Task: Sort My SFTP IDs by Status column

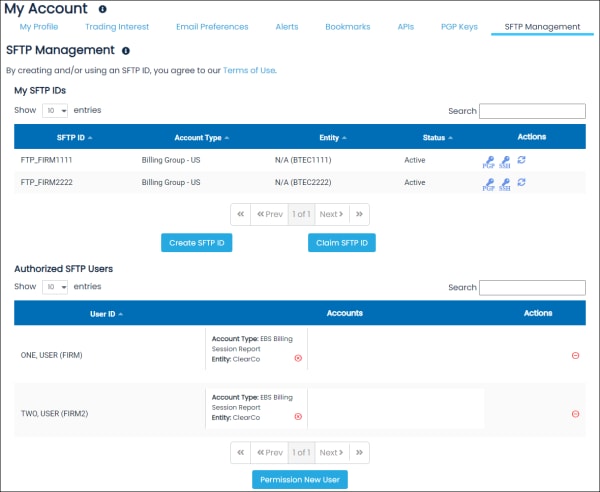Action: (437, 137)
